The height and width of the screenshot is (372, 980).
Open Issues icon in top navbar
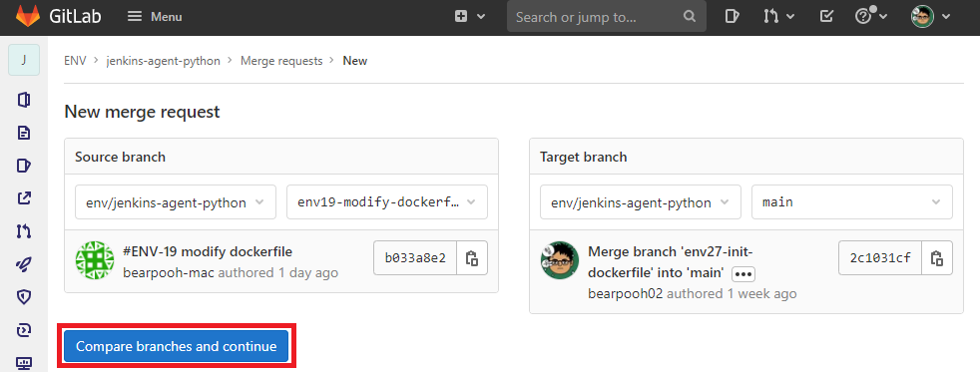(732, 16)
